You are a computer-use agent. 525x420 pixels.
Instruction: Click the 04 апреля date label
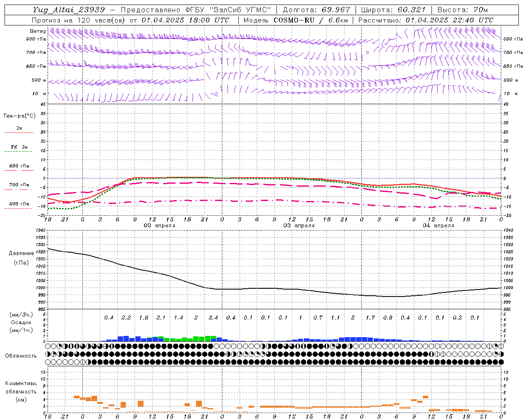point(438,226)
